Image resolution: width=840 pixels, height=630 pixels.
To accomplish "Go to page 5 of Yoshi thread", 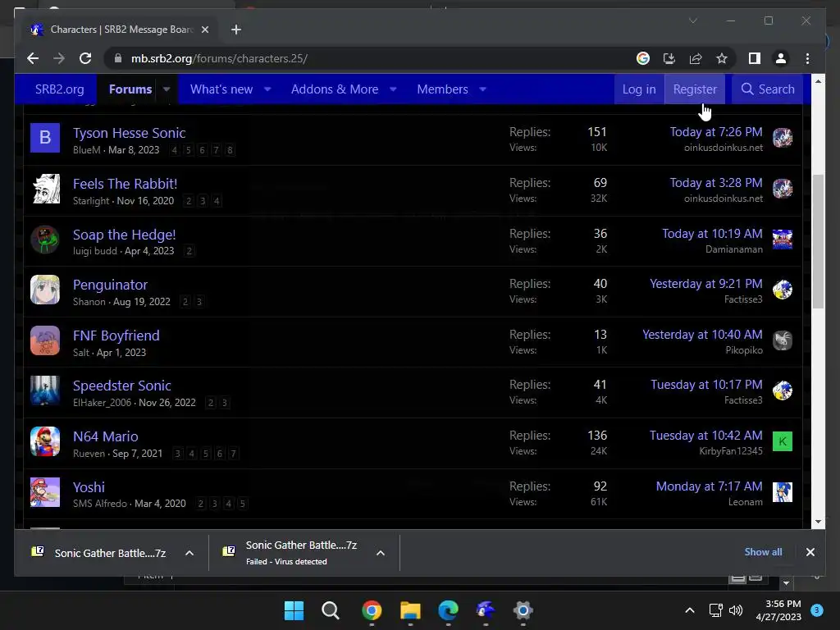I will click(x=242, y=504).
